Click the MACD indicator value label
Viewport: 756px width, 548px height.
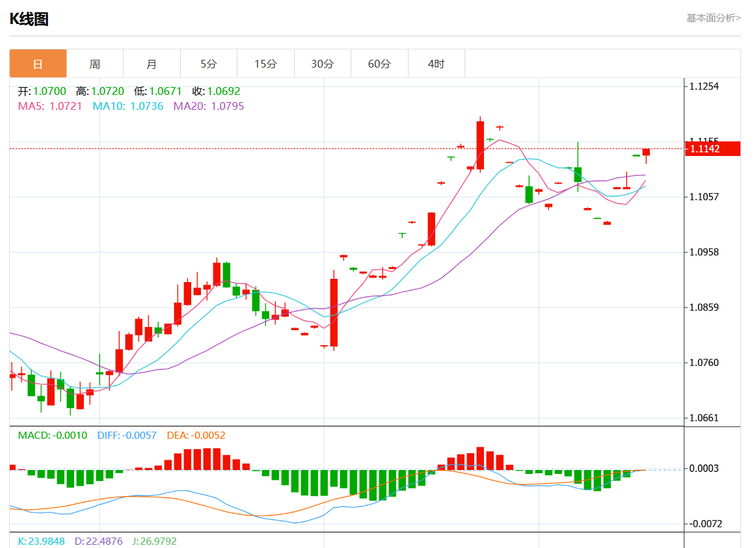pos(53,436)
